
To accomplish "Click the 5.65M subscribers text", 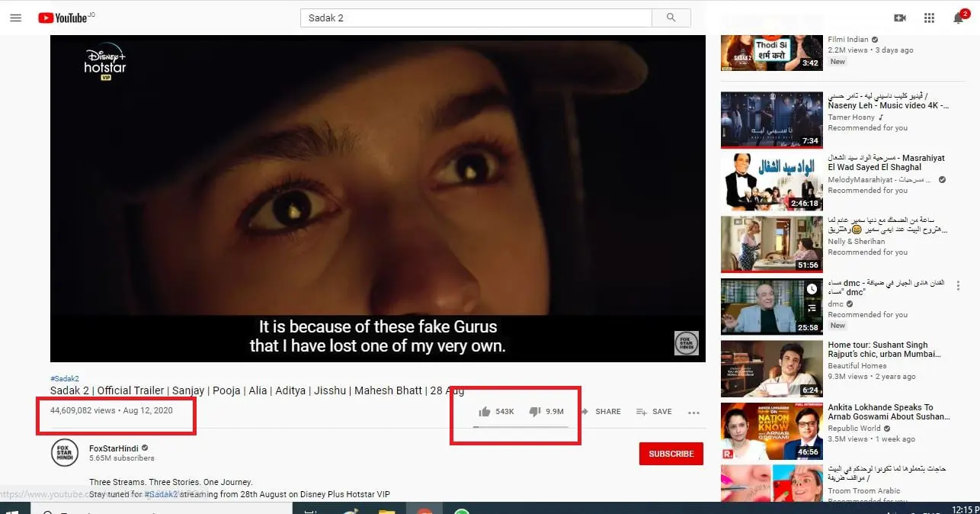I will tap(122, 458).
